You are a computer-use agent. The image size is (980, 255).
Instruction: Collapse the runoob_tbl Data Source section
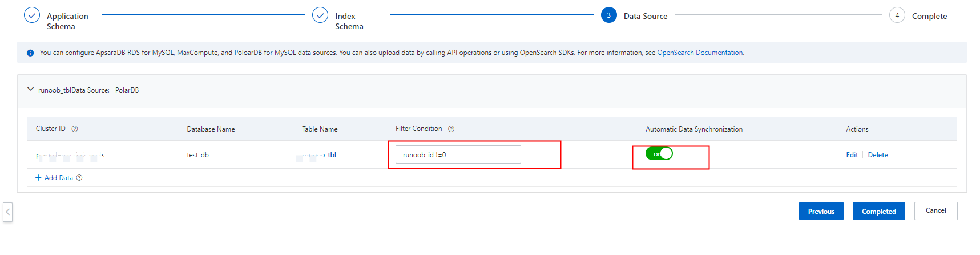(x=30, y=89)
